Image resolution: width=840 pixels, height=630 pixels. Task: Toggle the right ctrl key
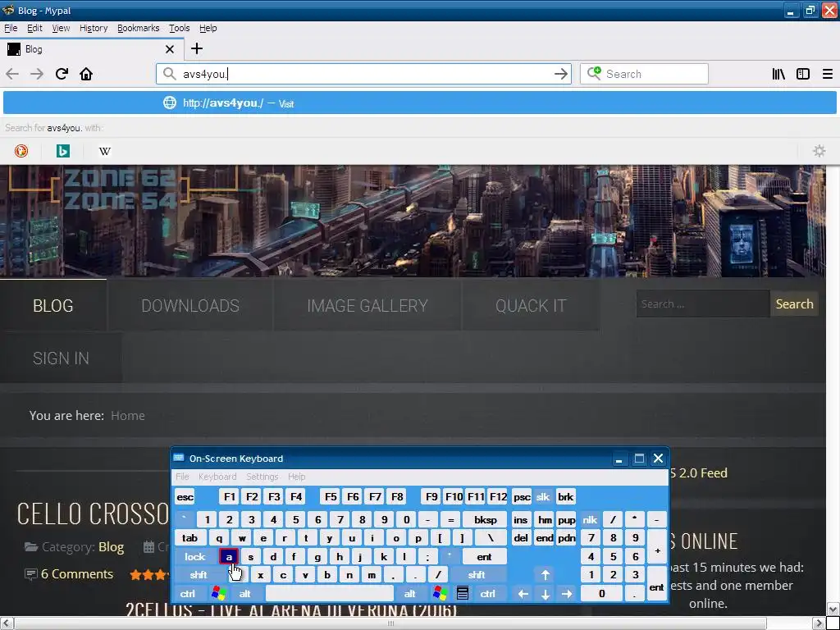pos(487,594)
